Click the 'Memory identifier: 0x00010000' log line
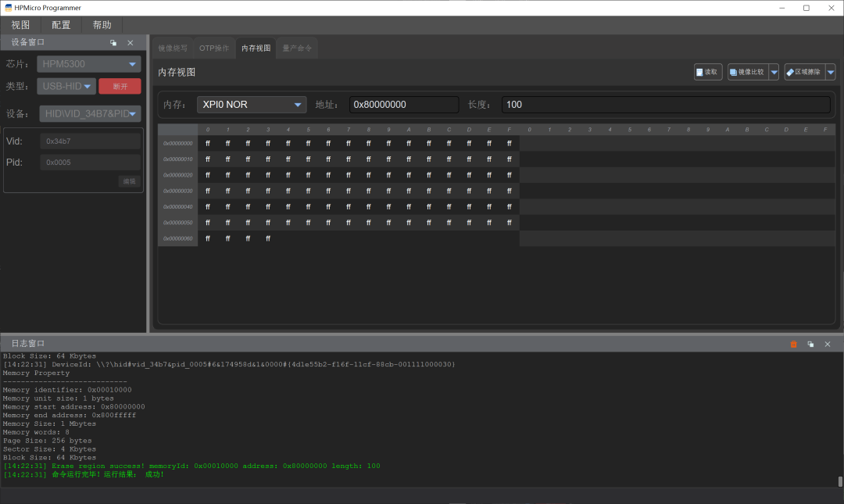The width and height of the screenshot is (844, 504). 67,390
